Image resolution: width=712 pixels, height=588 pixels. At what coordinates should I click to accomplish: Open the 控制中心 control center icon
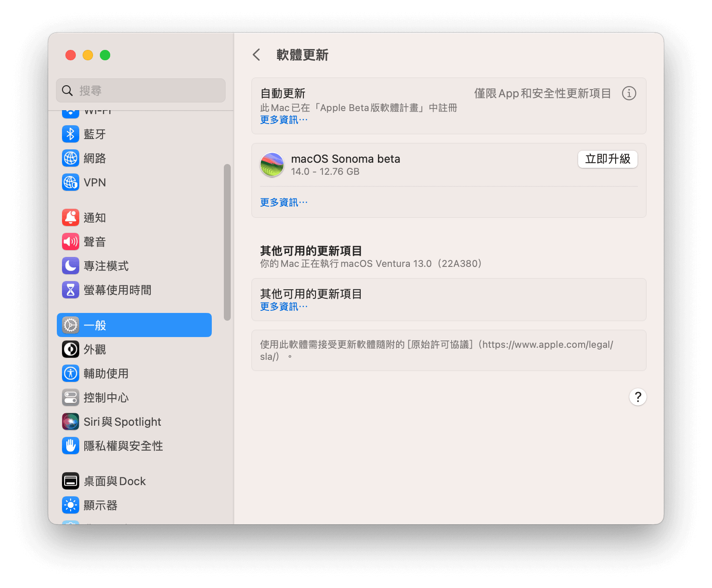(x=71, y=397)
